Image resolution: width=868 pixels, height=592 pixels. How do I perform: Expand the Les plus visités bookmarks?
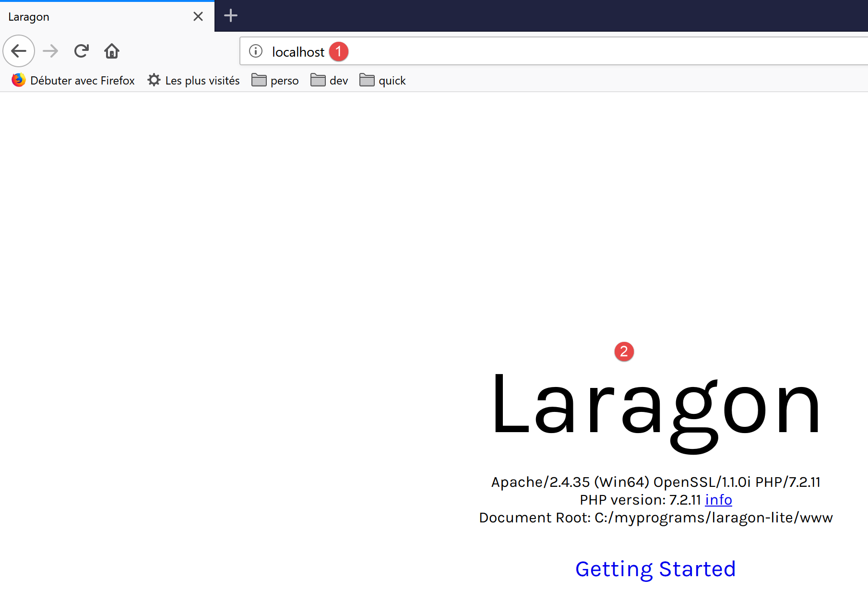(194, 80)
